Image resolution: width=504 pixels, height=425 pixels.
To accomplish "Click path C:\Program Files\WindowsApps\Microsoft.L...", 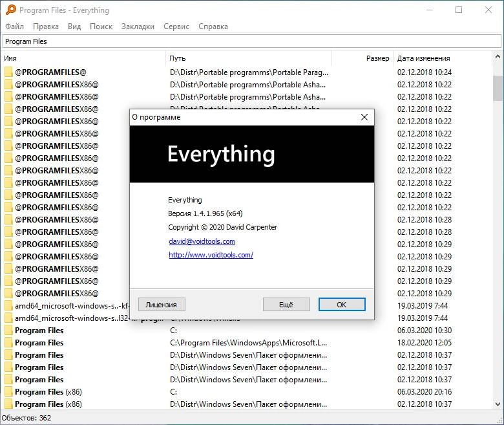I will click(x=249, y=343).
